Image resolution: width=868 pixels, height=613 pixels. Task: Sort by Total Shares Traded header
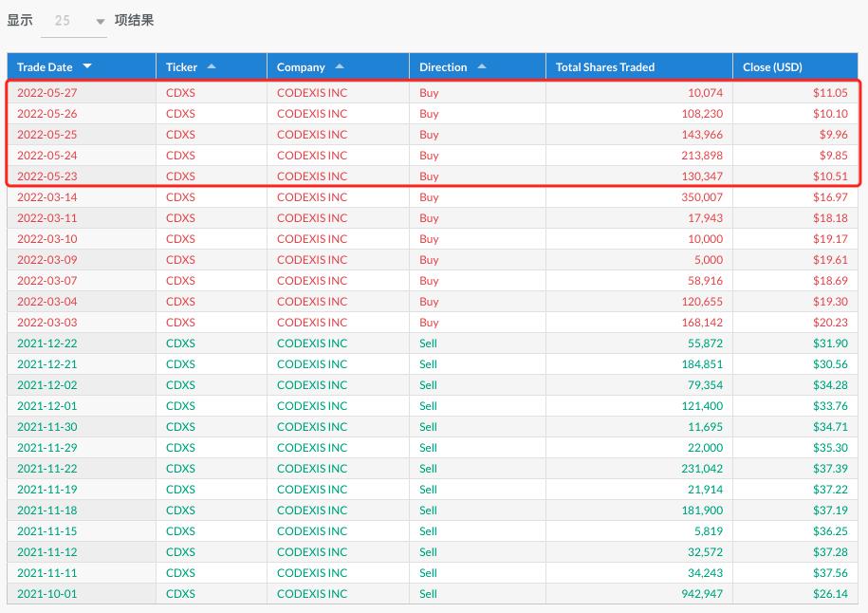pos(605,67)
